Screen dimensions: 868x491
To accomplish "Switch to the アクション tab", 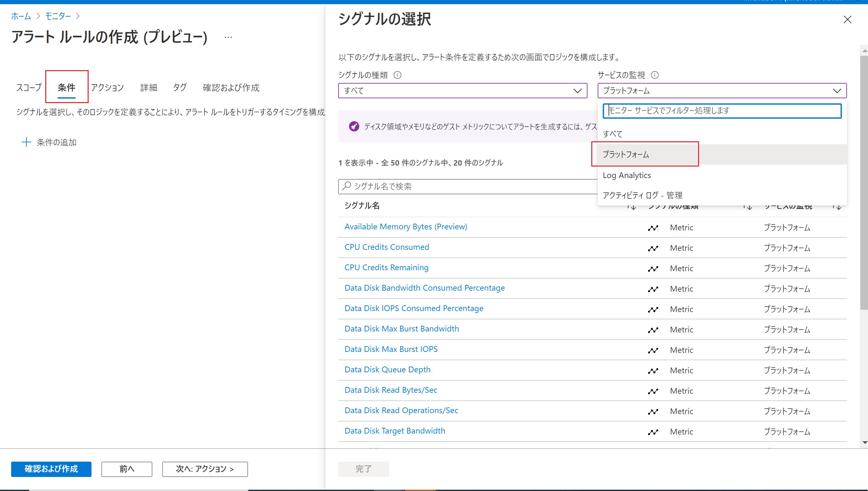I will [106, 87].
